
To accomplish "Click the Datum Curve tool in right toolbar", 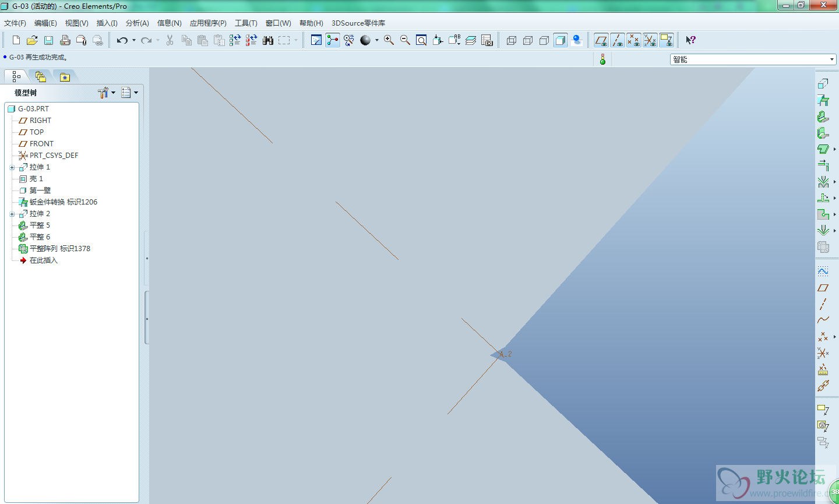I will 823,320.
